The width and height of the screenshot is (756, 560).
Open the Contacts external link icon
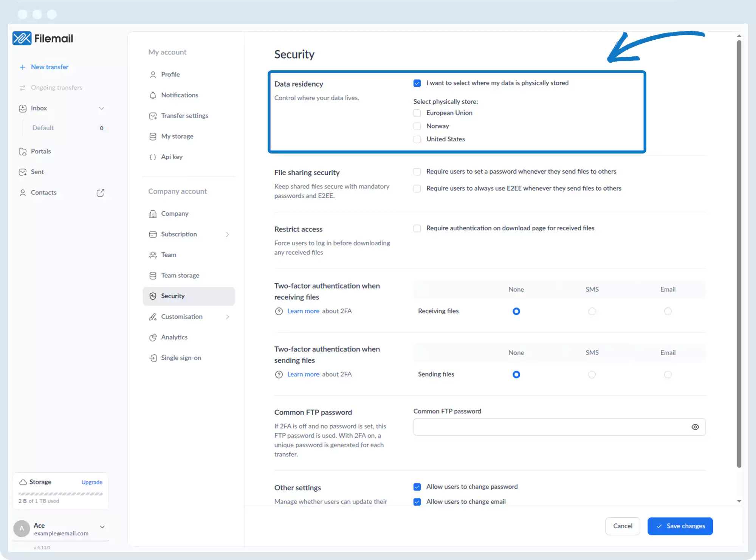tap(100, 193)
